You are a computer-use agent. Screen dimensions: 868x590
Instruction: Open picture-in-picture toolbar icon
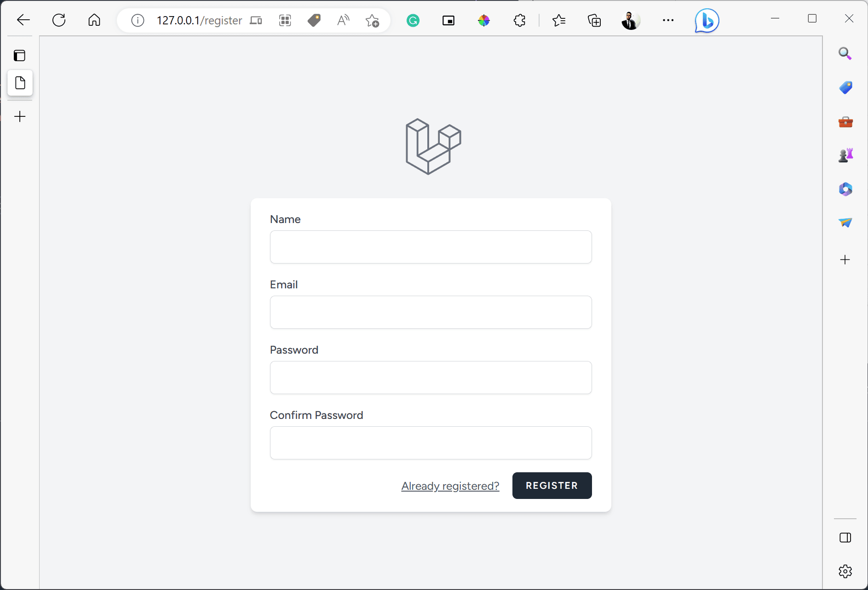pos(448,20)
